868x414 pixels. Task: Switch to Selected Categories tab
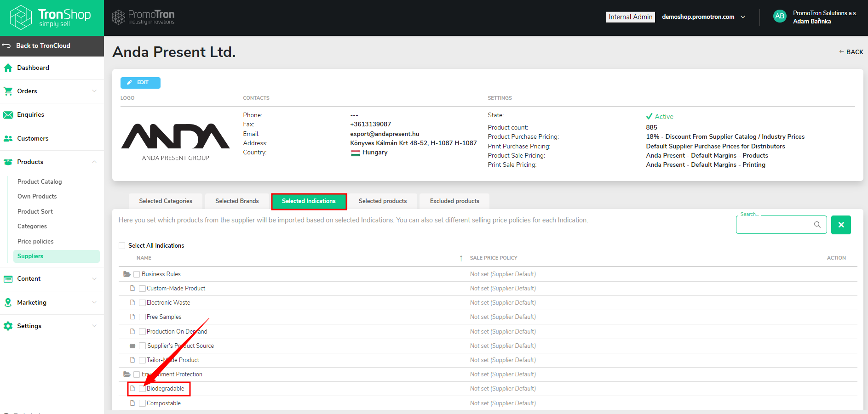coord(166,201)
